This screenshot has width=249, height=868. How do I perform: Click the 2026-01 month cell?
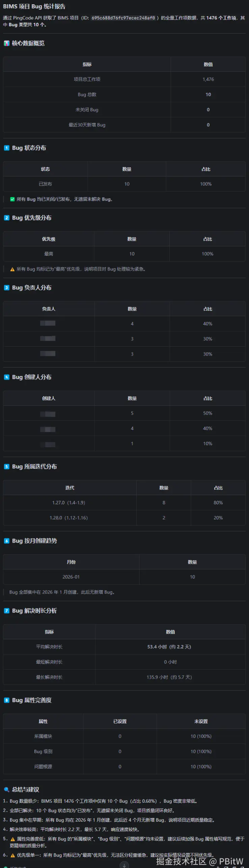click(71, 577)
